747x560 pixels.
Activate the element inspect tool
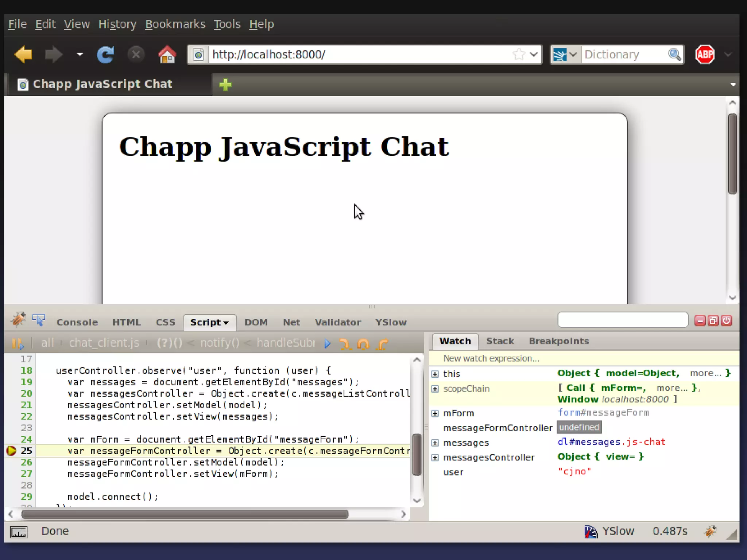[38, 320]
